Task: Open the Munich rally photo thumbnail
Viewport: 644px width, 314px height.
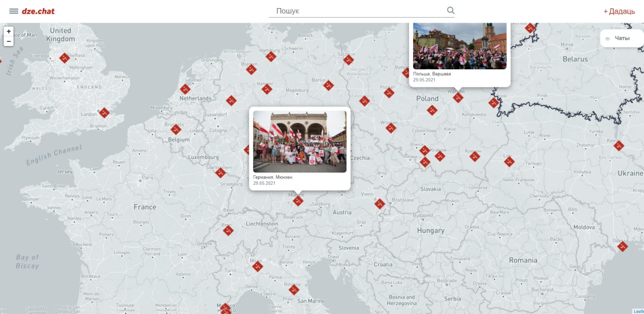Action: [299, 142]
